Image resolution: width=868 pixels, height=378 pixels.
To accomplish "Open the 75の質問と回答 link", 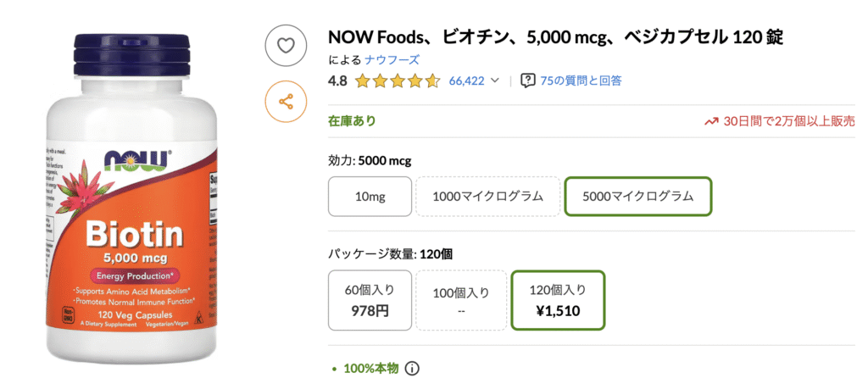I will tap(581, 81).
